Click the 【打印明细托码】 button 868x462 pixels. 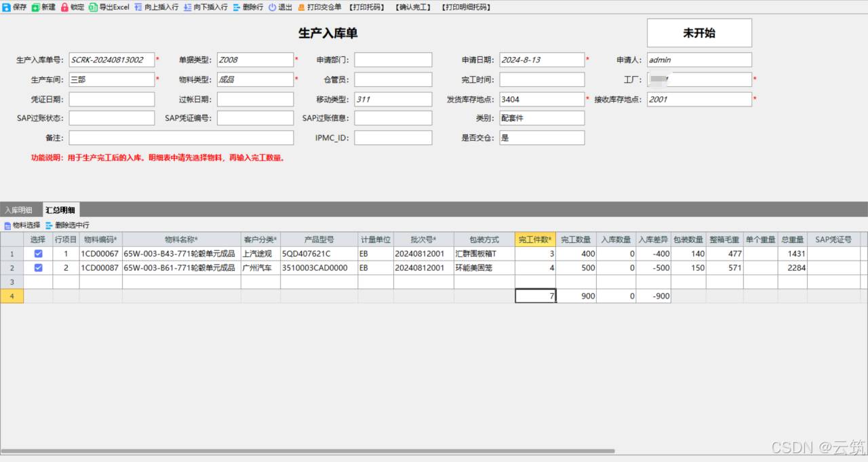click(466, 7)
